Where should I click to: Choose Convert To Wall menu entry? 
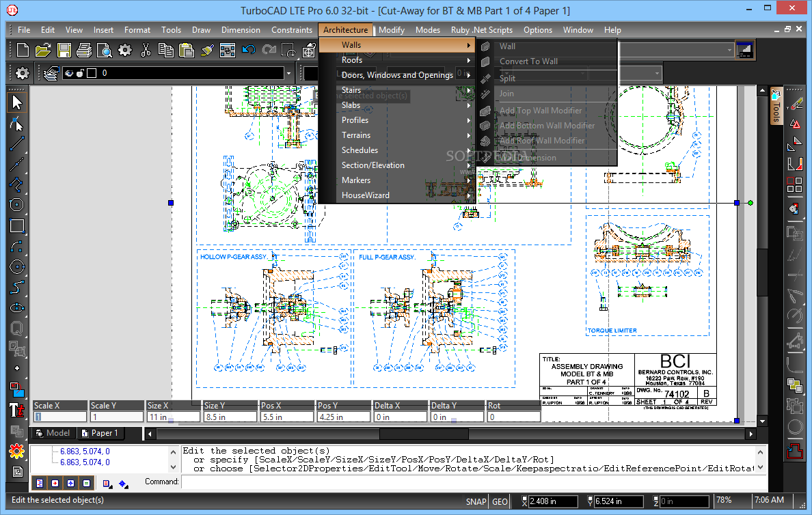(x=547, y=61)
